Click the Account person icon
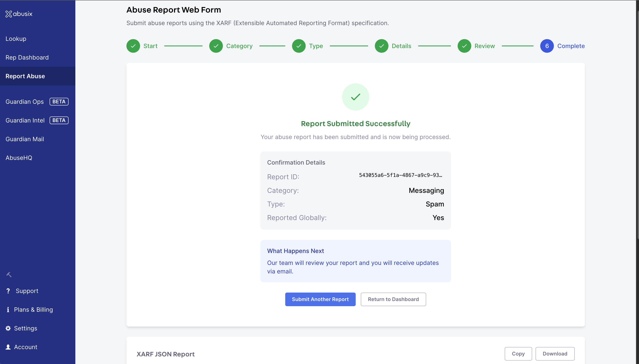This screenshot has width=639, height=364. [8, 347]
